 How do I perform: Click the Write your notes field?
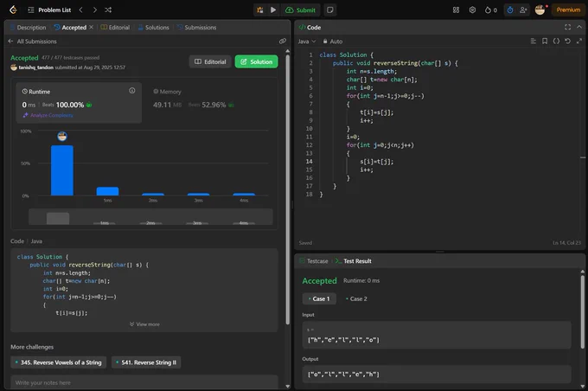pyautogui.click(x=144, y=382)
